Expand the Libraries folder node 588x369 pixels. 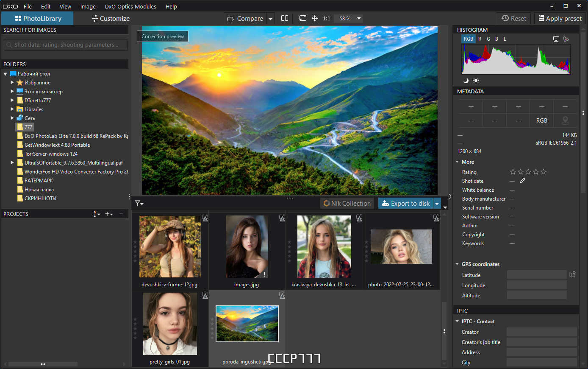(12, 109)
